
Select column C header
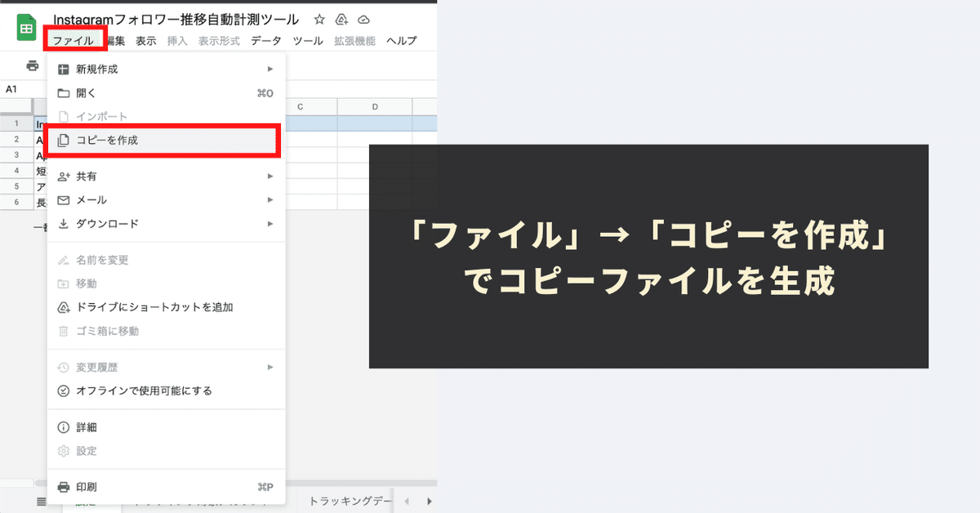pos(301,107)
